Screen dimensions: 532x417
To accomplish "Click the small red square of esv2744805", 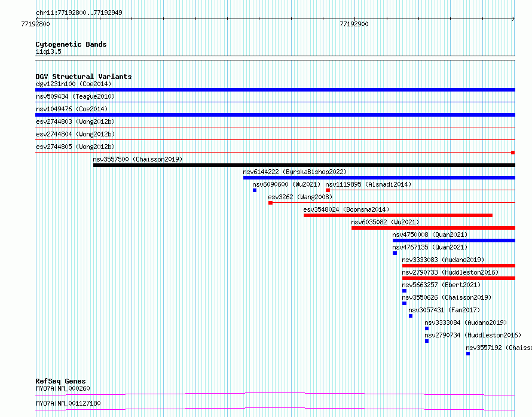I will [513, 153].
